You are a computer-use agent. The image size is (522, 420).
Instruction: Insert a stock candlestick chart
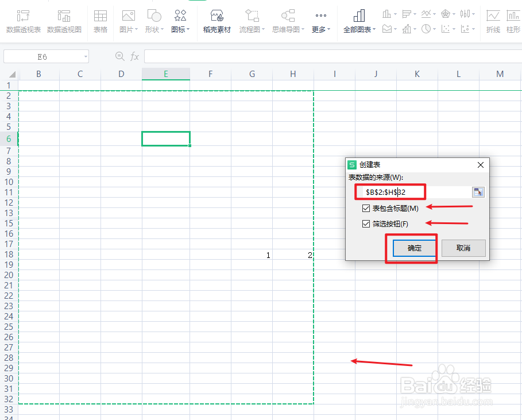(465, 14)
